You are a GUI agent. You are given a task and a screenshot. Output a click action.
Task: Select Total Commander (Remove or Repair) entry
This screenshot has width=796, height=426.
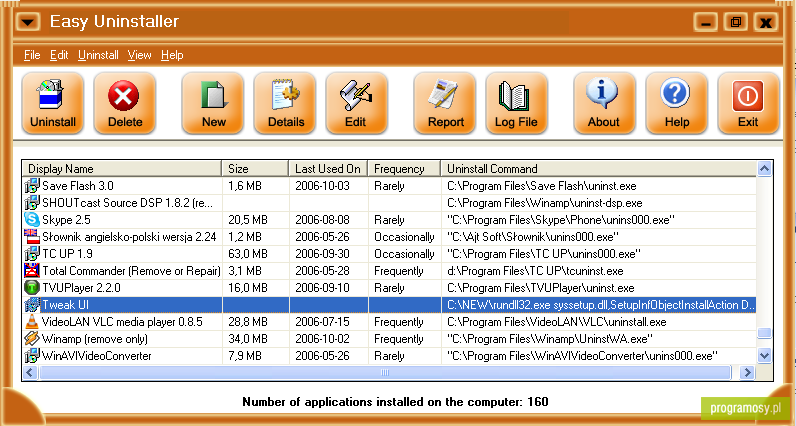[x=131, y=271]
